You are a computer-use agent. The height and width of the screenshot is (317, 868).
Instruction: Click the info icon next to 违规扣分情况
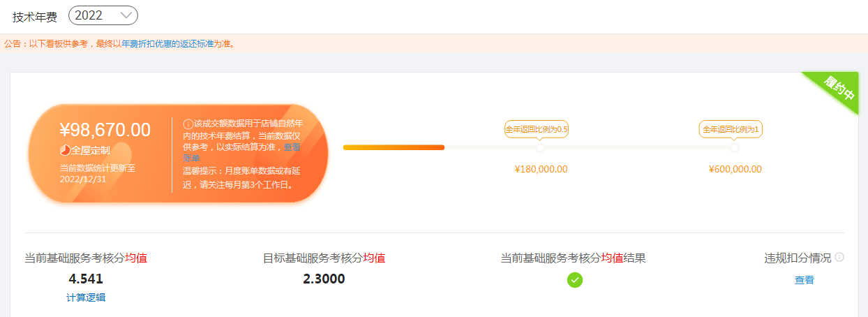point(839,257)
